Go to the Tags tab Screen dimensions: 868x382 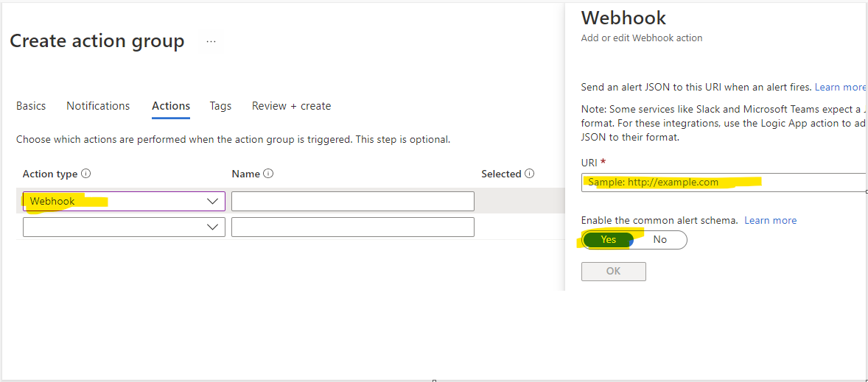tap(220, 106)
